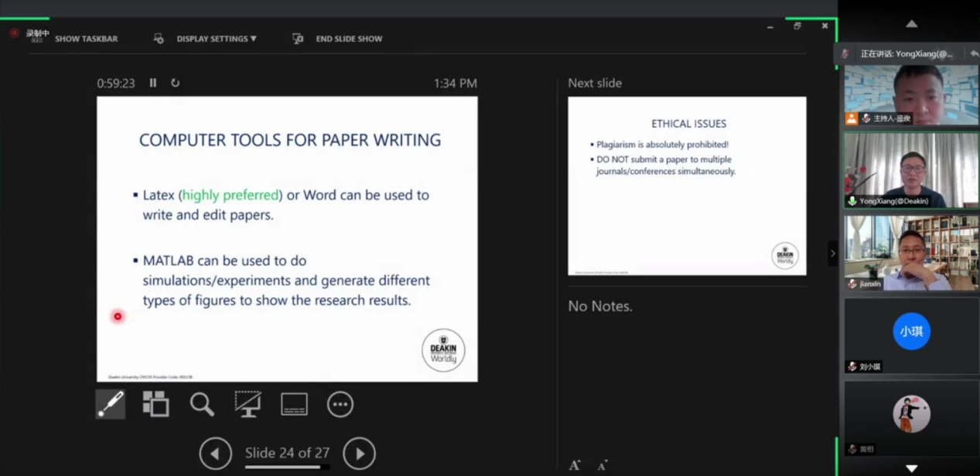Click the Deakin Worldly logo on current slide

443,351
